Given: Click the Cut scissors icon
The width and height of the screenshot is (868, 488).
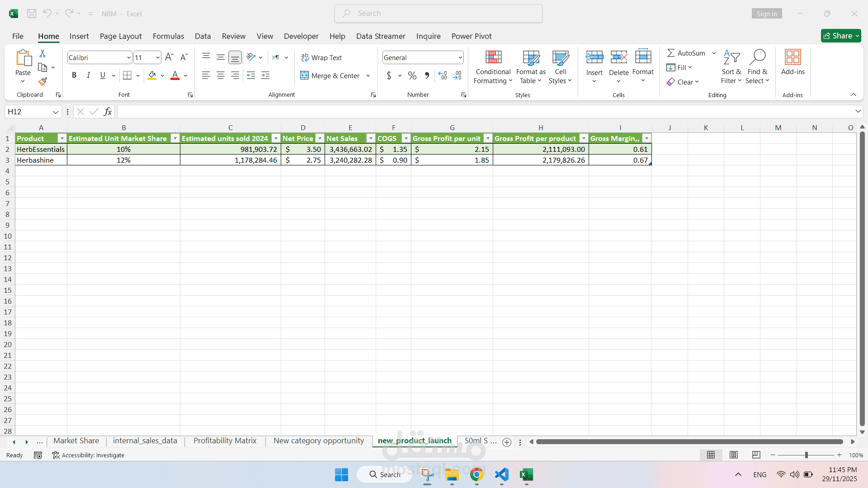Looking at the screenshot, I should pos(42,53).
